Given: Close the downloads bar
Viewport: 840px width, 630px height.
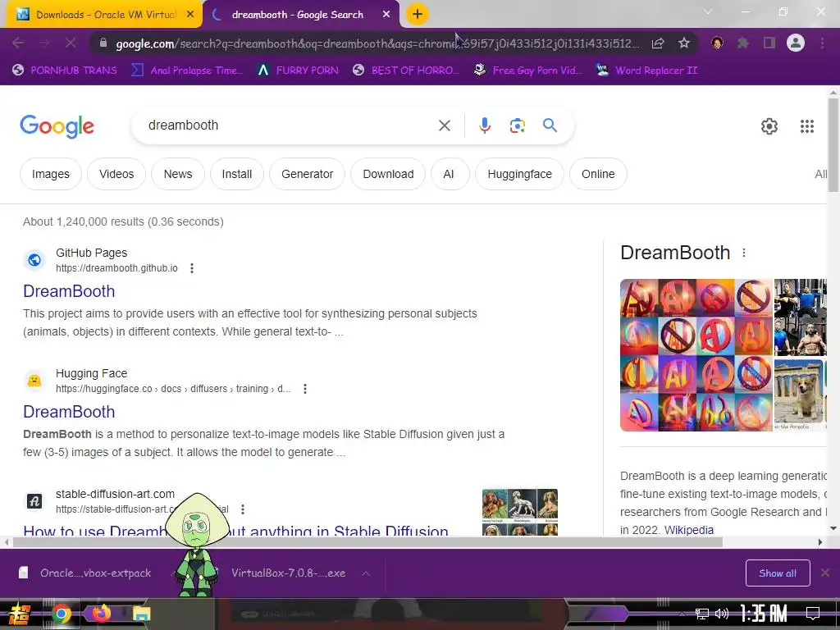Looking at the screenshot, I should click(825, 573).
